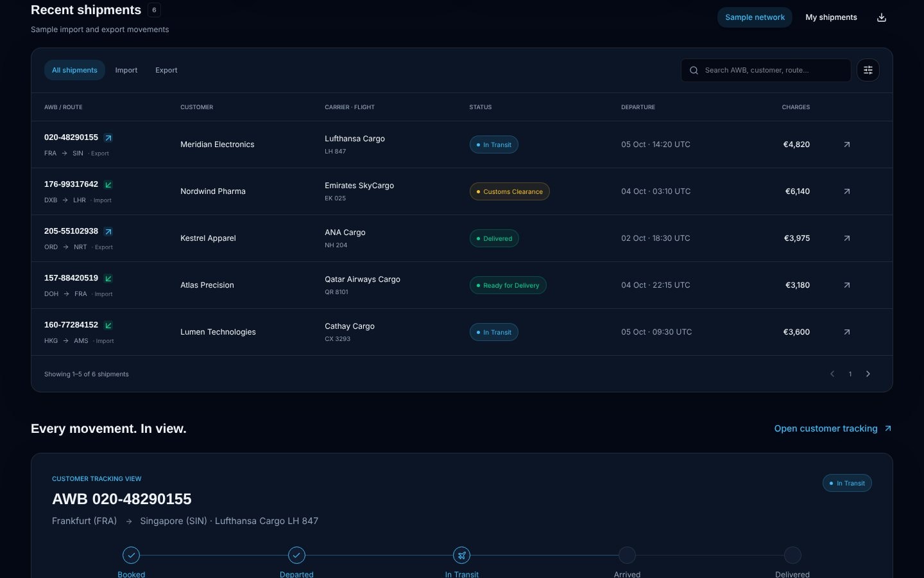Click the In Transit plane step icon
Viewport: 924px width, 578px height.
462,555
